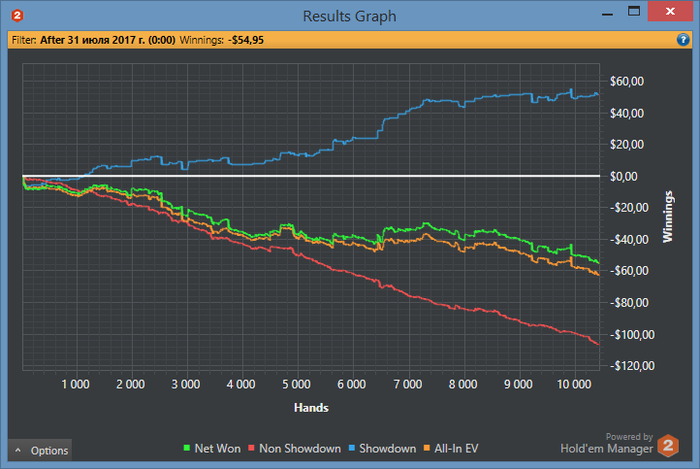Click the filter date text After 31 июля 2017
The width and height of the screenshot is (700, 469).
(x=108, y=40)
